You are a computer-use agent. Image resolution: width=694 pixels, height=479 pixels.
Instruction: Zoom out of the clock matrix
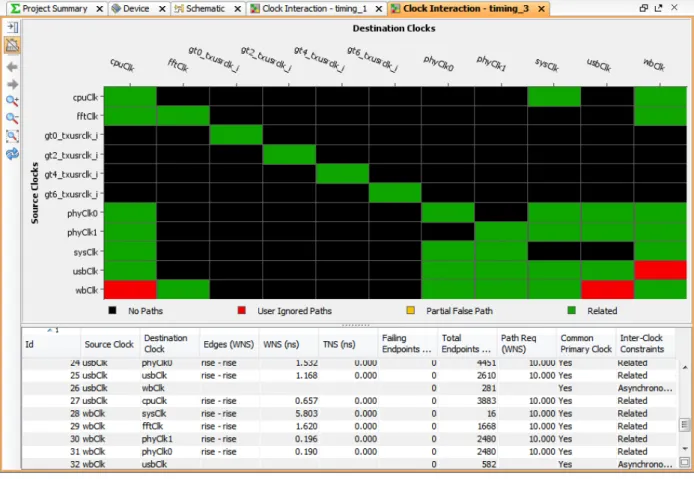coord(12,118)
